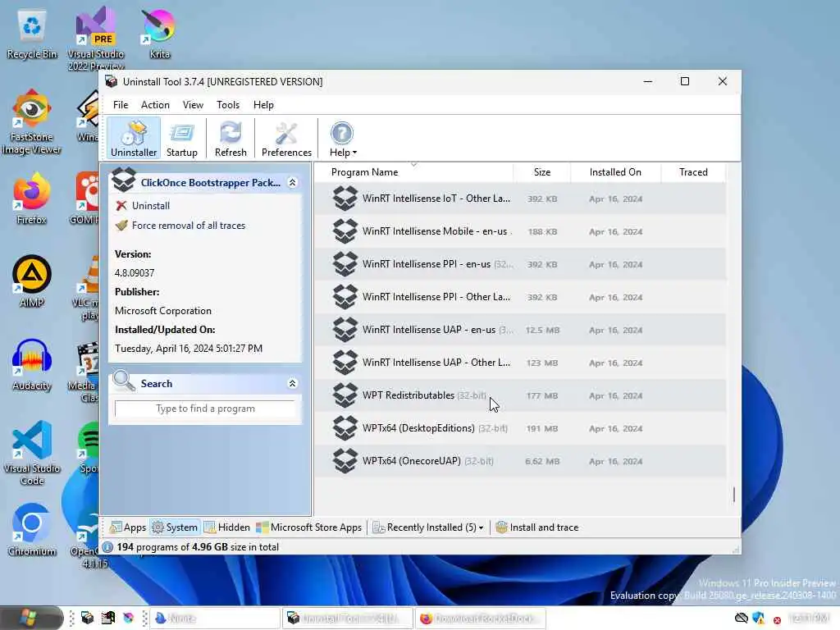Click the 12.5 MB size cell
The height and width of the screenshot is (630, 840).
point(542,330)
